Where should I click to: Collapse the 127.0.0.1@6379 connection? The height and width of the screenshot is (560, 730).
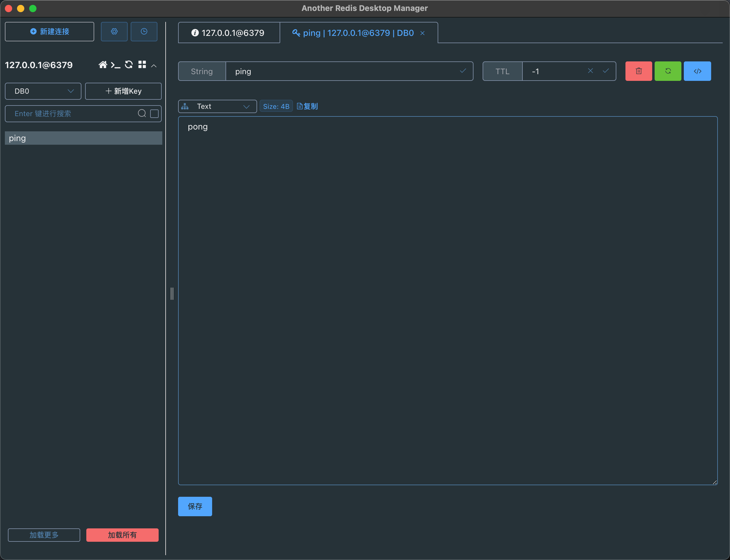click(x=154, y=66)
